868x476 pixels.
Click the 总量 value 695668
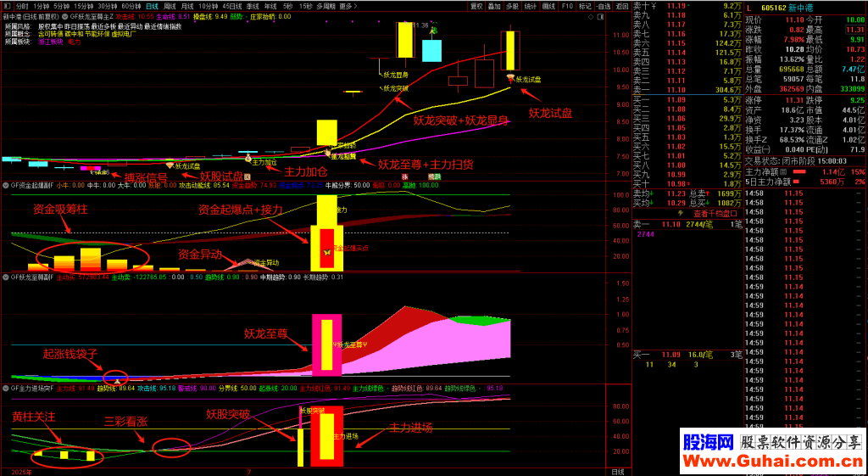coord(791,69)
